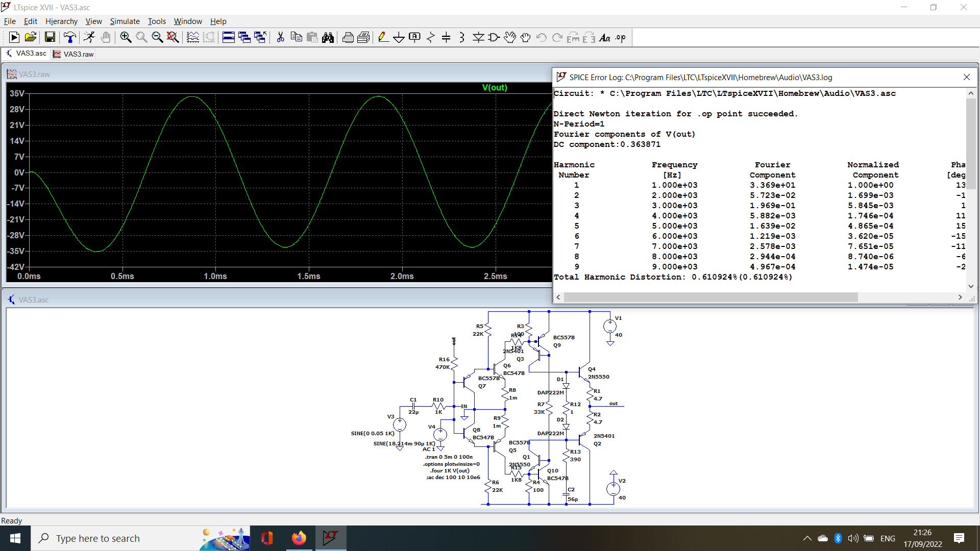Run the simulation with the running man icon
Image resolution: width=980 pixels, height=551 pixels.
89,37
